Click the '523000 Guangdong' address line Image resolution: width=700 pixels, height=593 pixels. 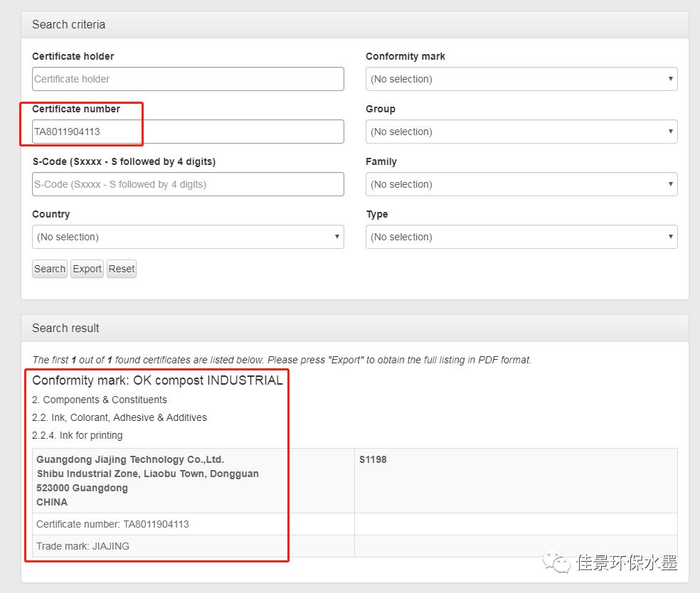(x=82, y=488)
